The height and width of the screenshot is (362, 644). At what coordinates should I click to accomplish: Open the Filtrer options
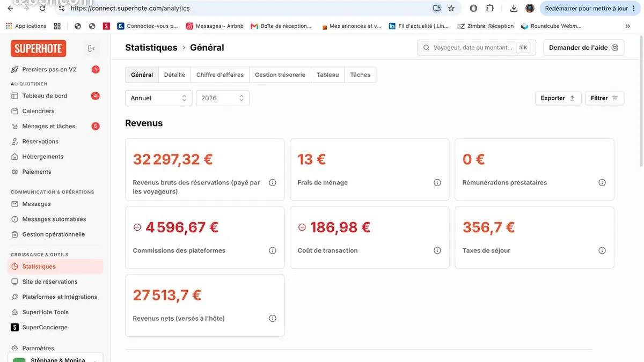pyautogui.click(x=604, y=98)
